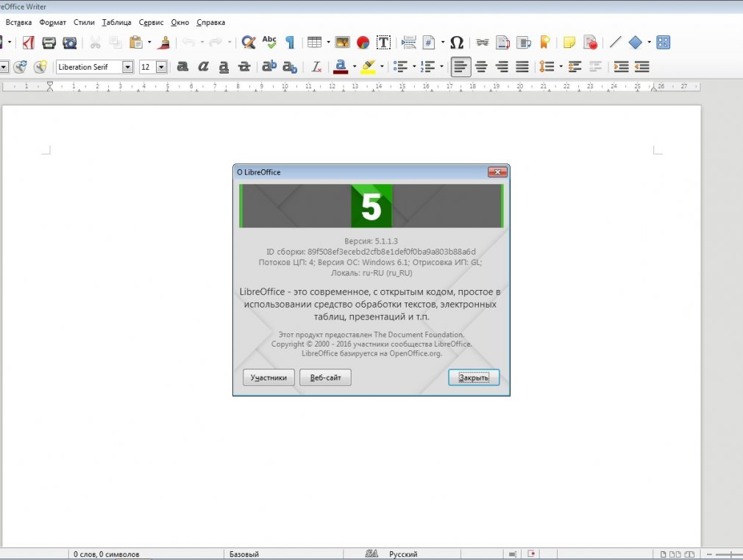The width and height of the screenshot is (743, 560).
Task: Insert field page number icon
Action: (429, 43)
